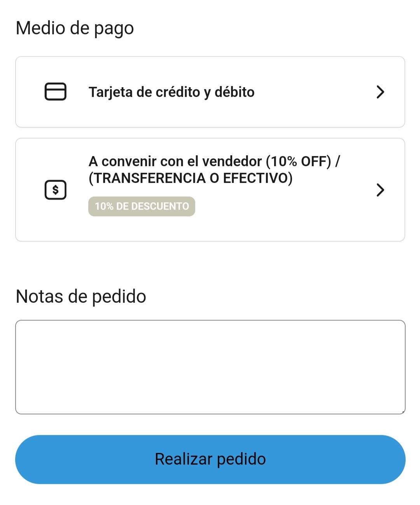Click the (10% OFF) text in payment option

click(298, 161)
